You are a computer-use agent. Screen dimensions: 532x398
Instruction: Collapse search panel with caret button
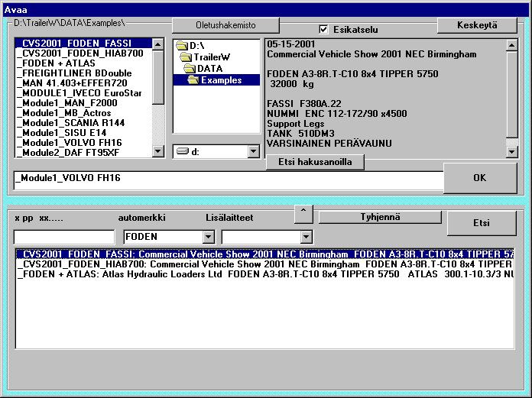tap(303, 214)
